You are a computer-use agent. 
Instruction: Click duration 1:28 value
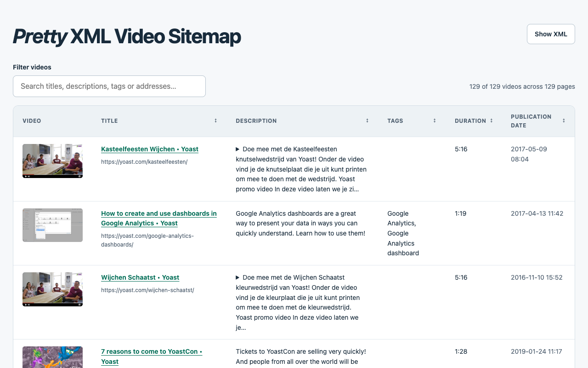point(461,351)
